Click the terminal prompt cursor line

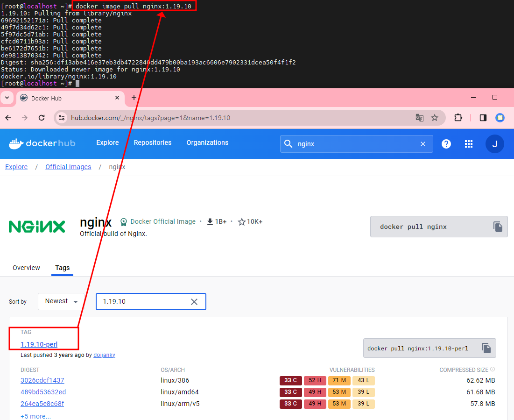[x=40, y=83]
